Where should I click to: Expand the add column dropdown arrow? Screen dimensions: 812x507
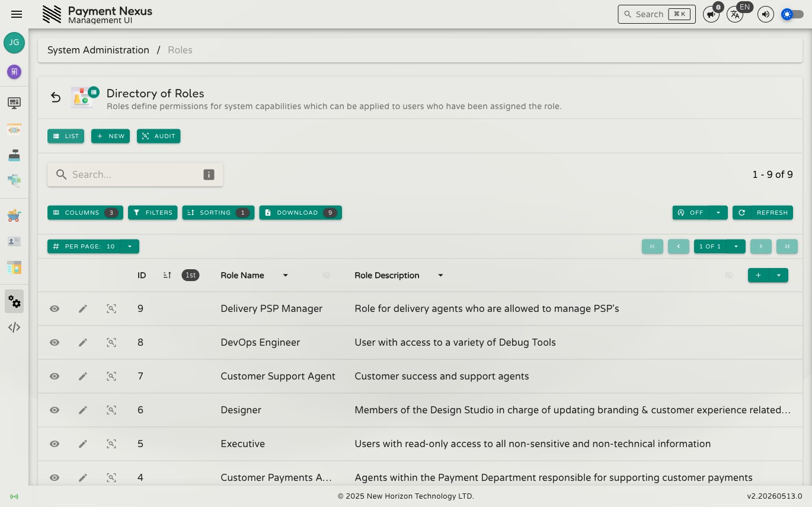(779, 275)
